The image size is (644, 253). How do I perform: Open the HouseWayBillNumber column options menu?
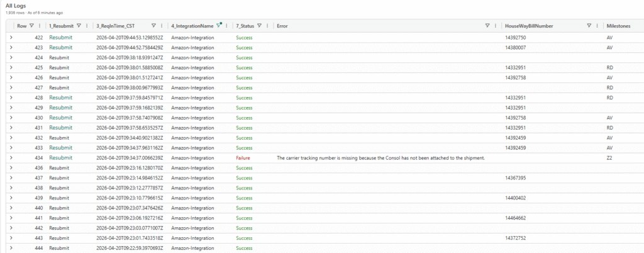[x=597, y=26]
